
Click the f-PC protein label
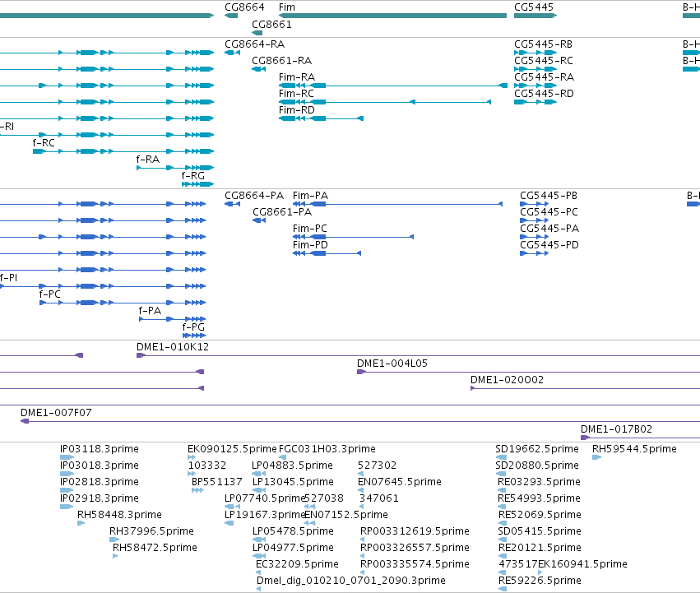[x=49, y=294]
